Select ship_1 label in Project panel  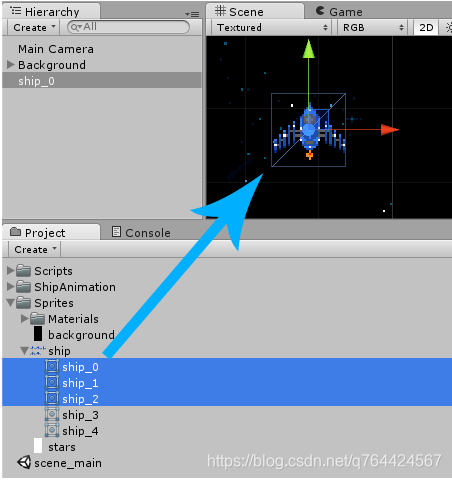pos(80,383)
